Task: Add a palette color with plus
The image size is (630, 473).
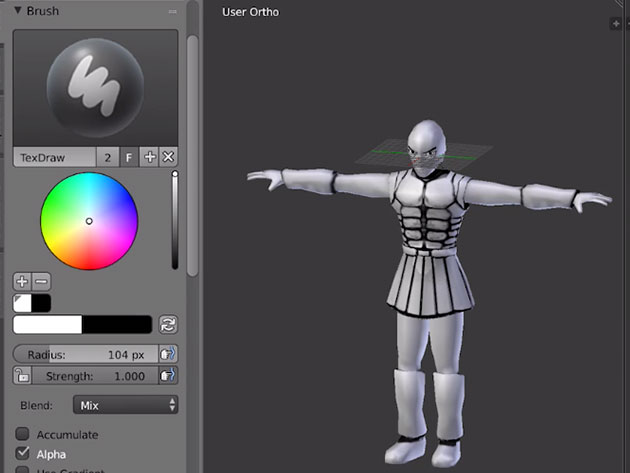Action: click(x=22, y=281)
